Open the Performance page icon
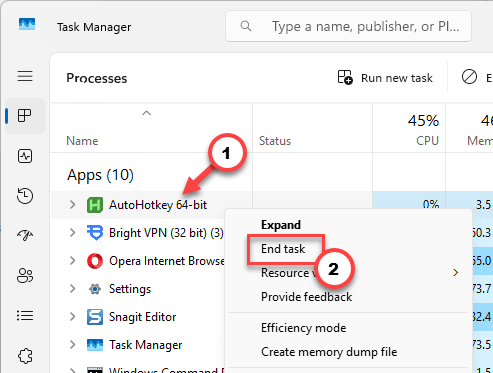The width and height of the screenshot is (493, 373). [25, 156]
